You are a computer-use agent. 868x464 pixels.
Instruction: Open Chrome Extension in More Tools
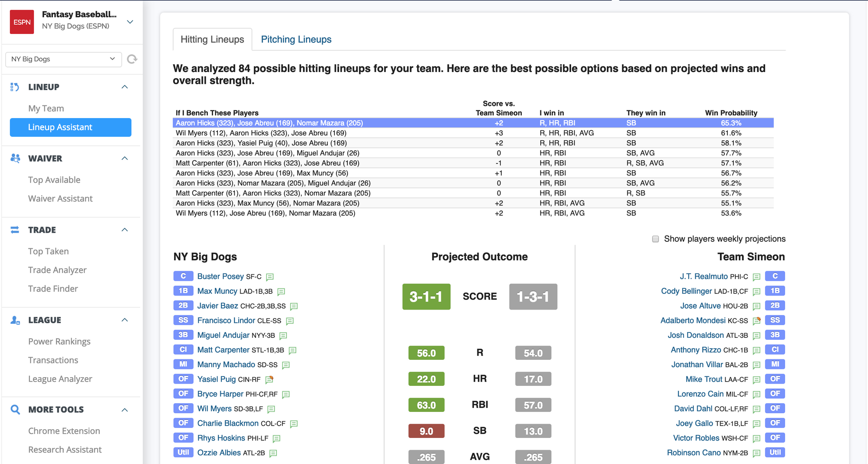[64, 431]
